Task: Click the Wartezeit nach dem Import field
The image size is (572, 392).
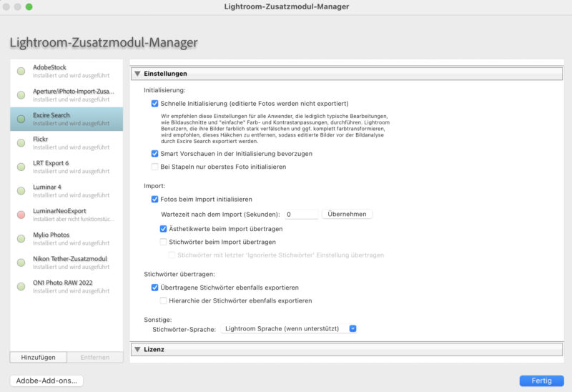Action: point(301,215)
